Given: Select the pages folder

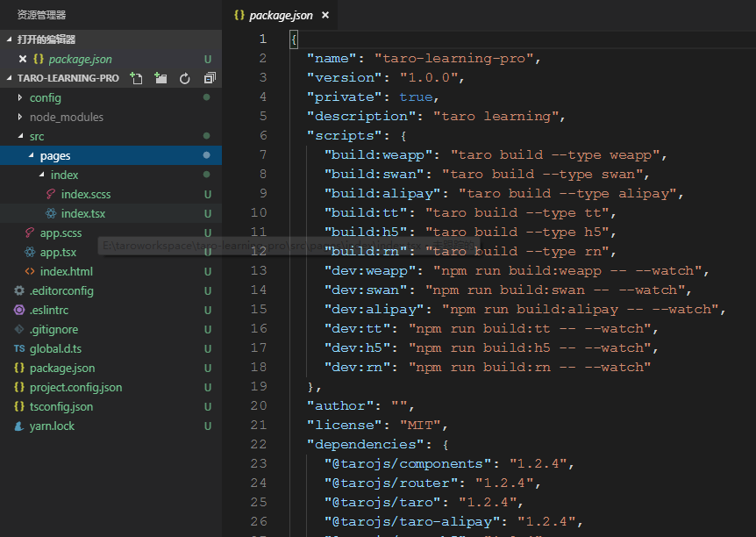Looking at the screenshot, I should point(111,155).
